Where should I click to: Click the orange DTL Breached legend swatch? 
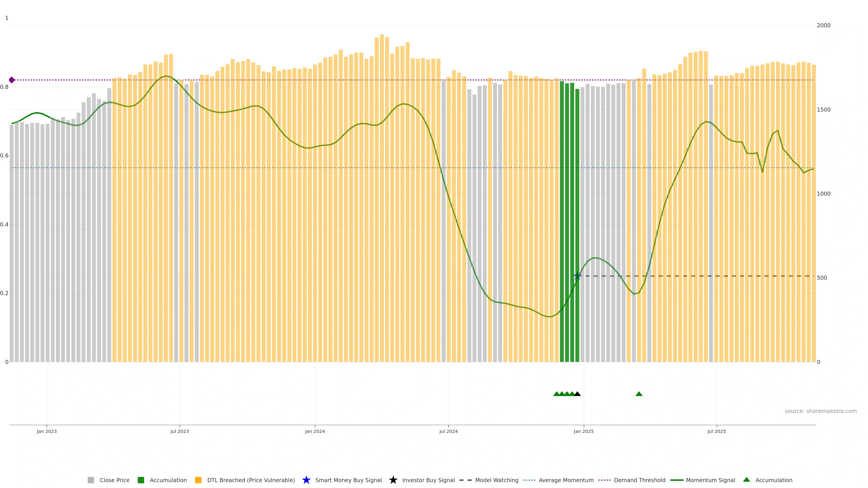(x=198, y=480)
